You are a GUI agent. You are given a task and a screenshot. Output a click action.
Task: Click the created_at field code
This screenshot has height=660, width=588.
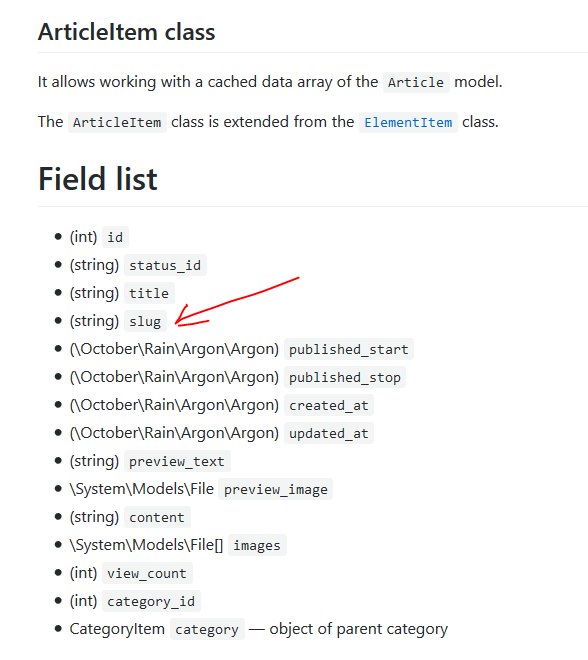(x=329, y=405)
